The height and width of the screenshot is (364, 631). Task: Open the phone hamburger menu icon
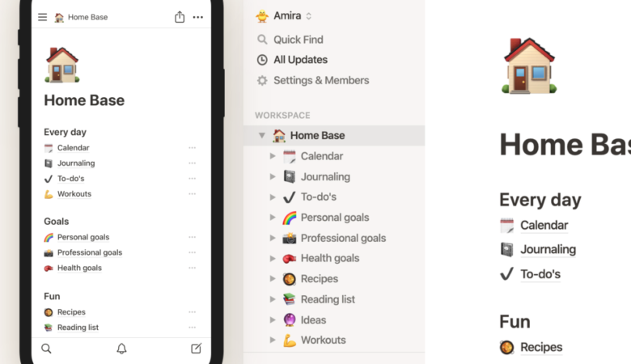coord(42,17)
